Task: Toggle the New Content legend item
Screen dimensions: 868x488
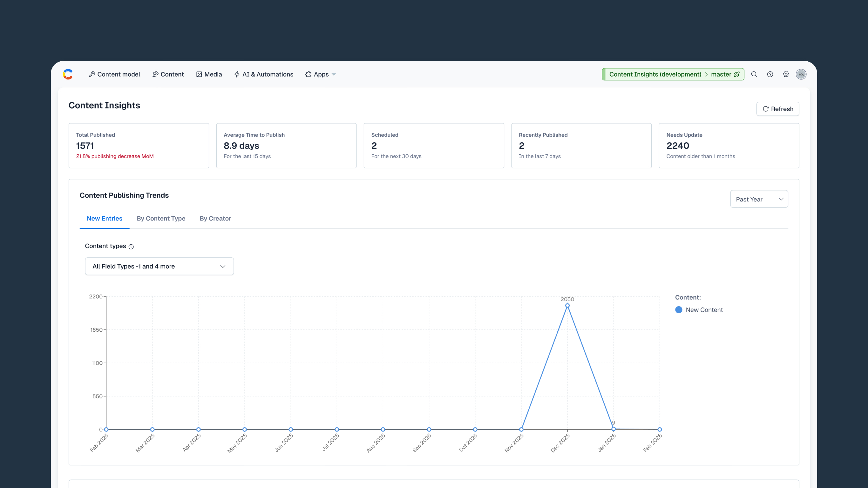Action: [x=699, y=310]
